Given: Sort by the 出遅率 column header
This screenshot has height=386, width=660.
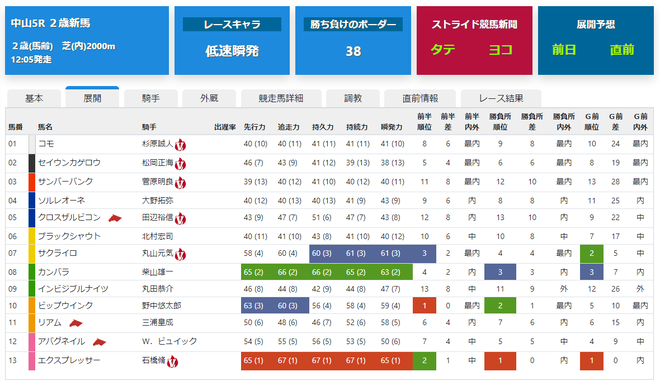Looking at the screenshot, I should click(225, 127).
